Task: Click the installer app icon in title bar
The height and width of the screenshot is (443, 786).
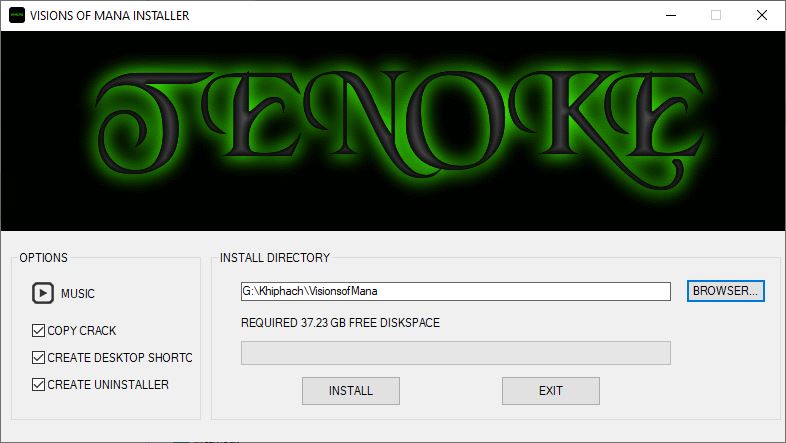Action: [x=17, y=15]
